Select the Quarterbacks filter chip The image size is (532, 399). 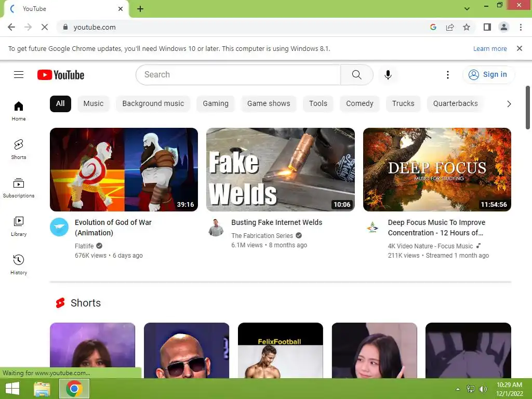tap(455, 103)
